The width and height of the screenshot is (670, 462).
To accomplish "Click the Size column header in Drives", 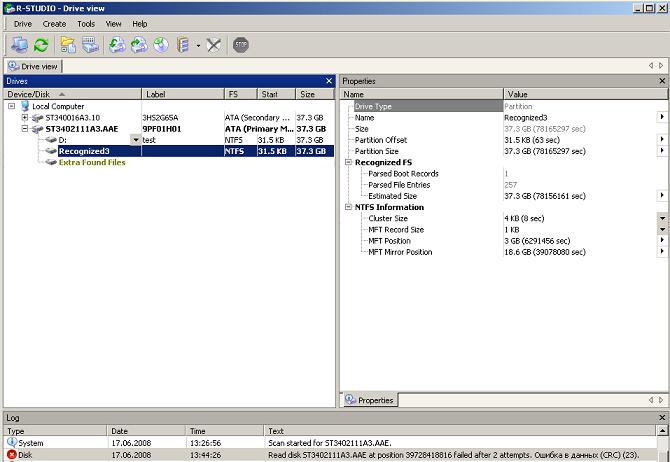I will 315,94.
